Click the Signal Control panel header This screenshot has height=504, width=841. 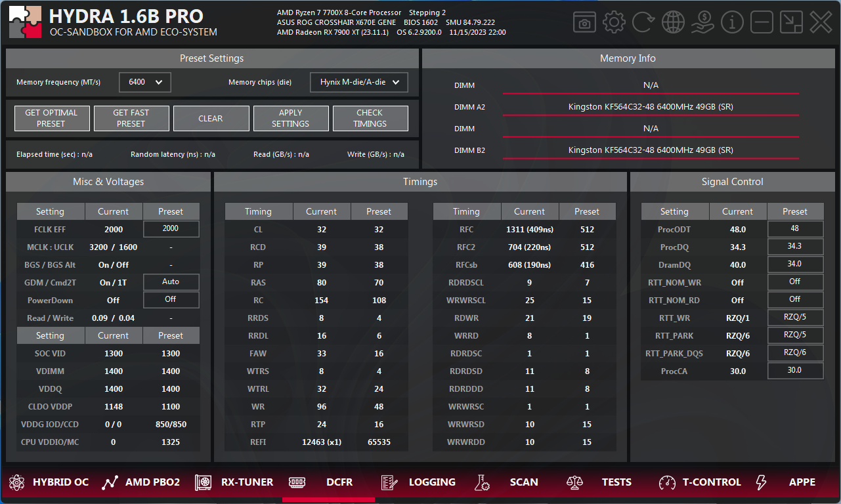[733, 182]
